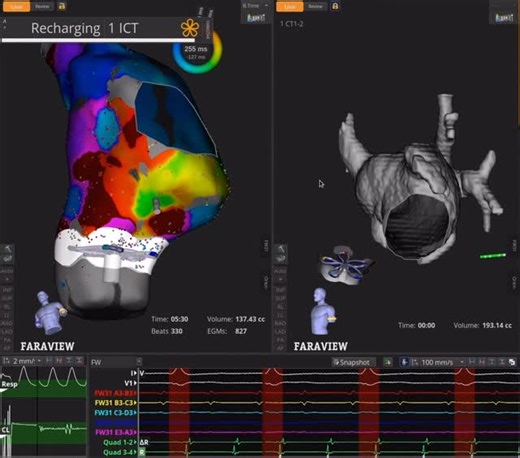Click the Resp label in the trend panel
The height and width of the screenshot is (458, 520).
pyautogui.click(x=9, y=384)
